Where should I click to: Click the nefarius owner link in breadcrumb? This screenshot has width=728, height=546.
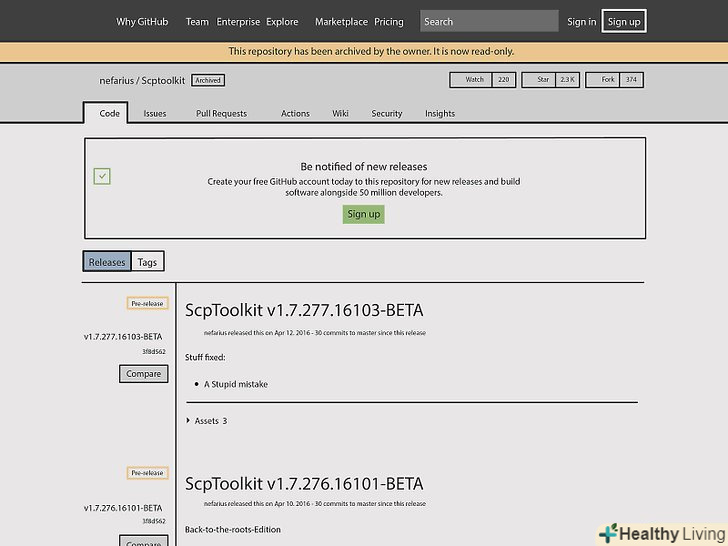(x=117, y=80)
